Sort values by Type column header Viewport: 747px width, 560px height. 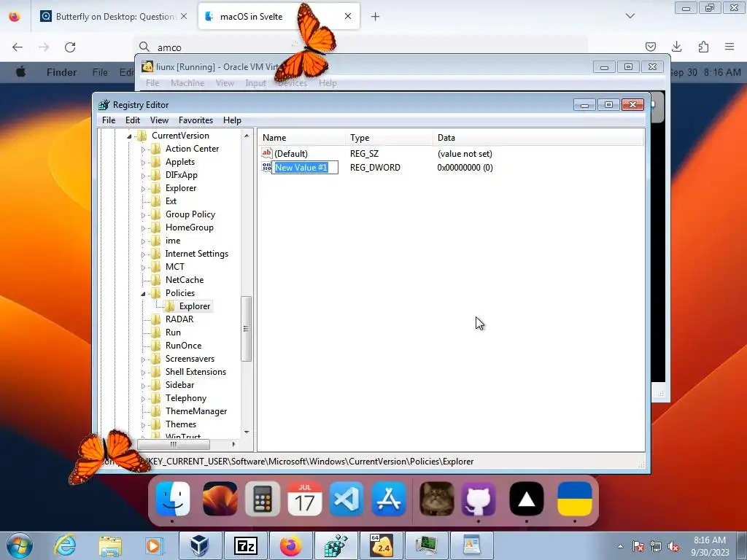click(389, 138)
